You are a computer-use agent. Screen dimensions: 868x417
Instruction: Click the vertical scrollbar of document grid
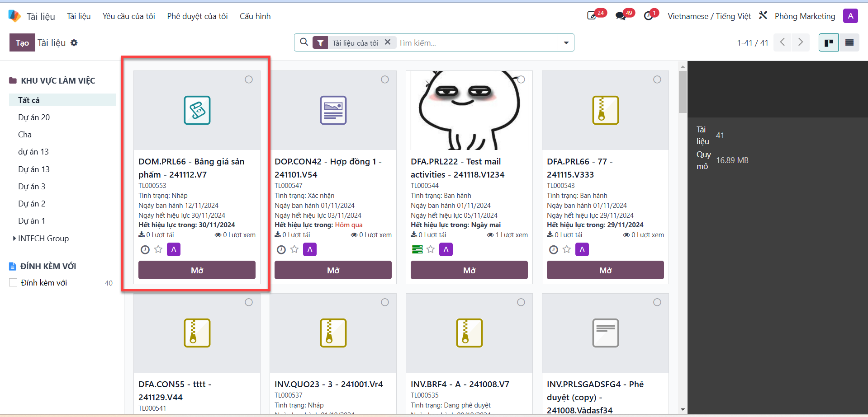(x=683, y=92)
